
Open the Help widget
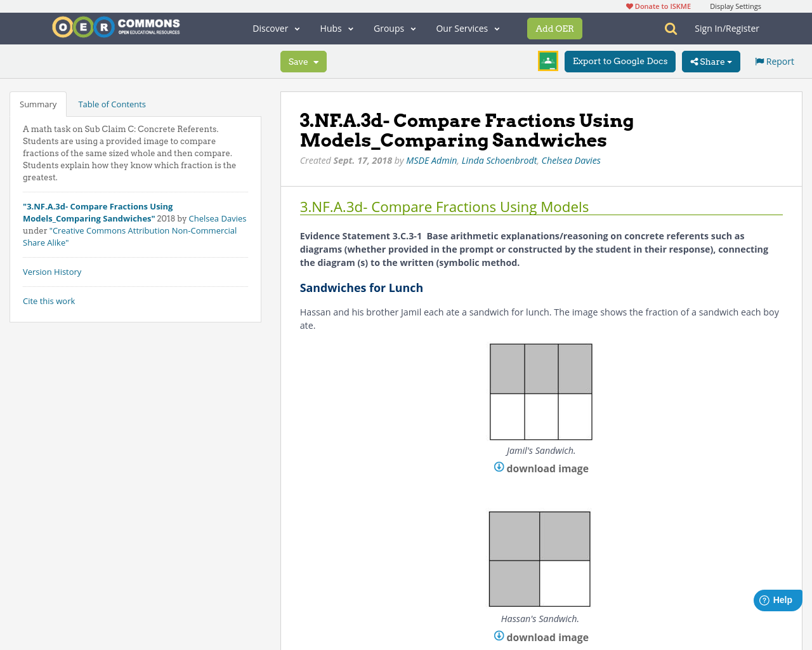coord(777,599)
